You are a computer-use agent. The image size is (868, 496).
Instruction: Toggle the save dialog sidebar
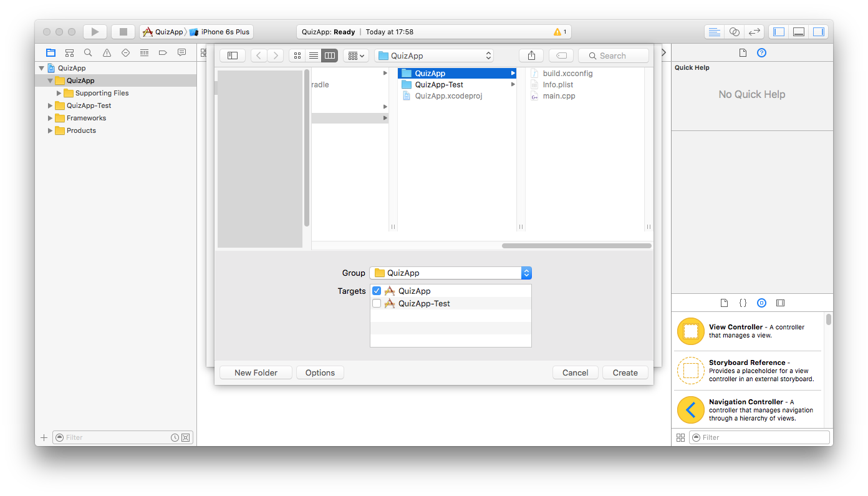point(233,56)
